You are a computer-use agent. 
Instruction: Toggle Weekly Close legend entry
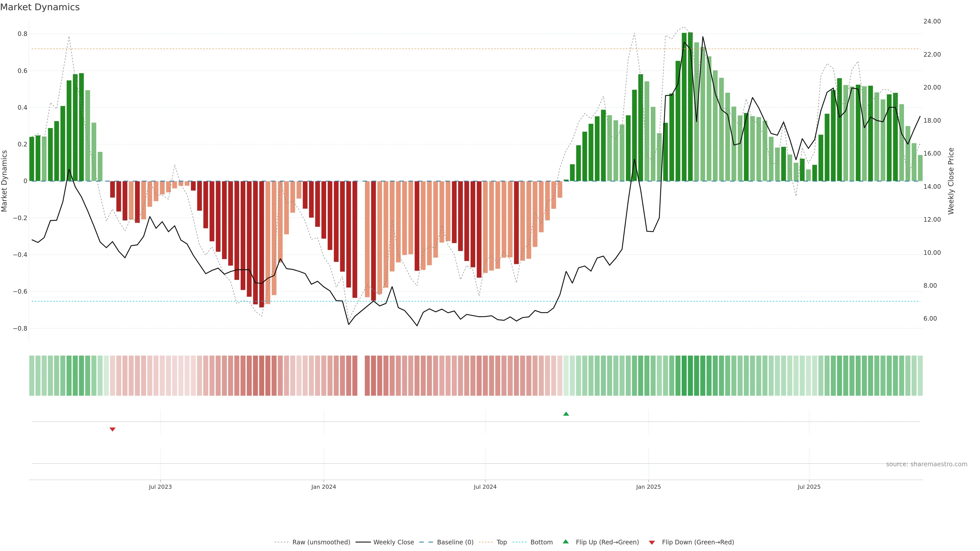point(393,542)
